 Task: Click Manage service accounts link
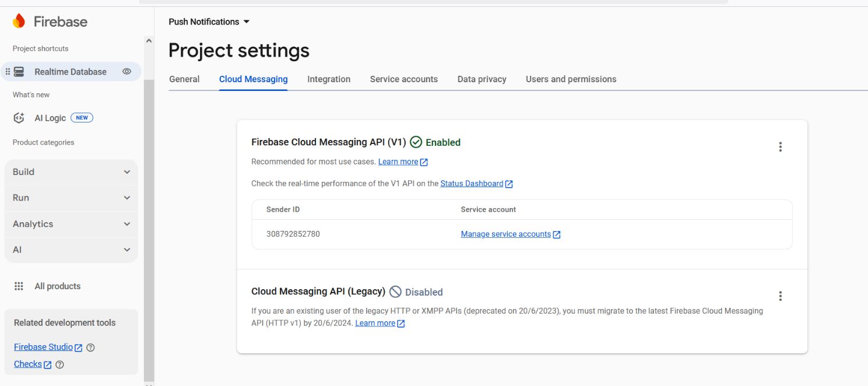coord(506,234)
